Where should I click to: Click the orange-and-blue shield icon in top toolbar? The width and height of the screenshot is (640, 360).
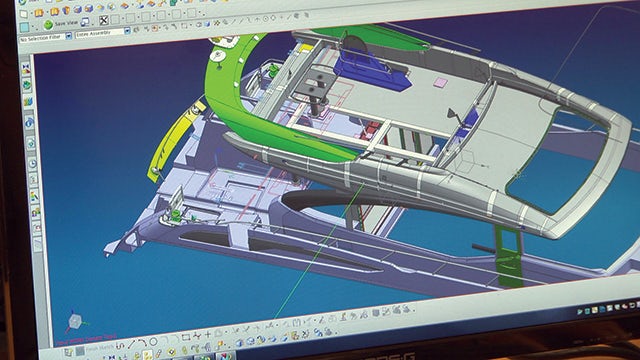[66, 10]
